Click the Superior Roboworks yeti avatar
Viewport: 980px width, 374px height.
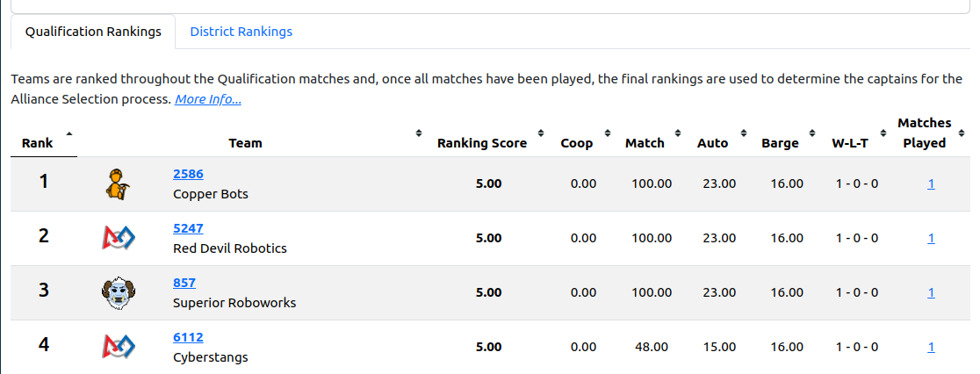117,292
